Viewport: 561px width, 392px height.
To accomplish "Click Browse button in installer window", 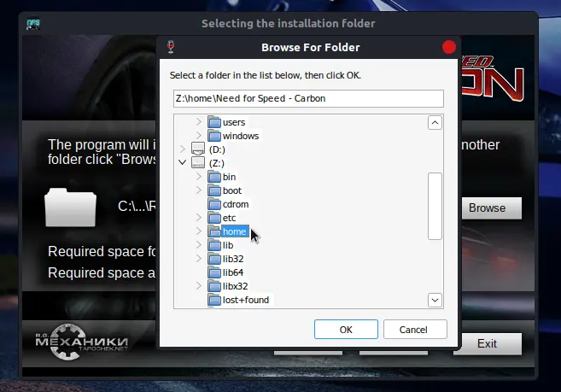I will pos(491,208).
